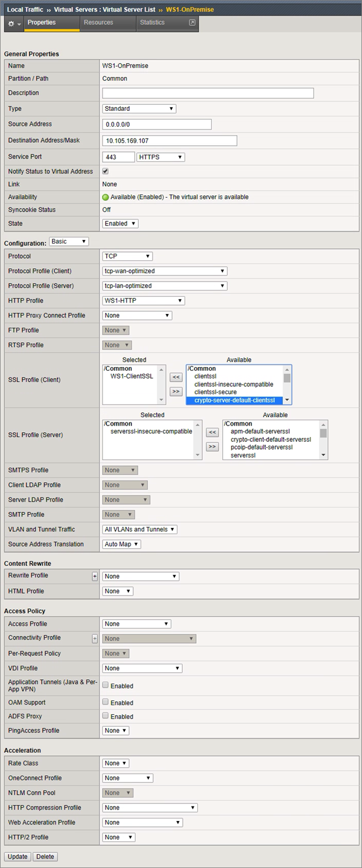
Task: Click the plus icon beside Connectivity Profile
Action: (x=95, y=638)
